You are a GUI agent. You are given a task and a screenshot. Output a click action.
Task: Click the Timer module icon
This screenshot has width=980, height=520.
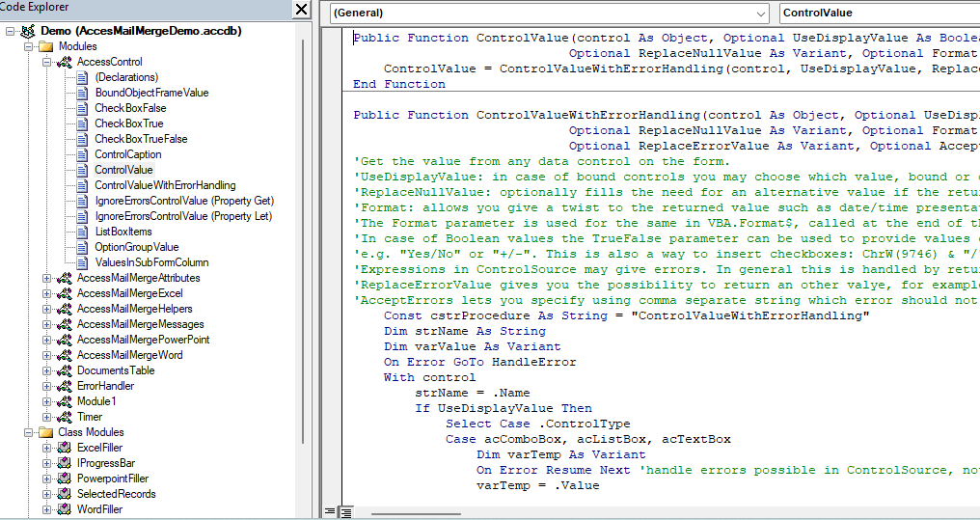[x=64, y=417]
